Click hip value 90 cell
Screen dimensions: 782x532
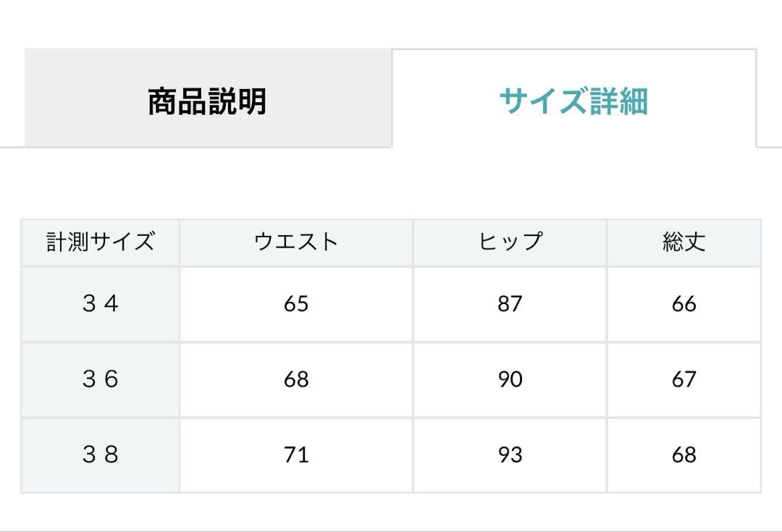pyautogui.click(x=510, y=379)
